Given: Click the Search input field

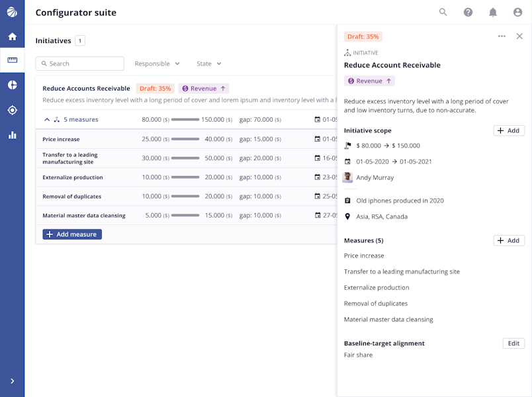Looking at the screenshot, I should (80, 64).
